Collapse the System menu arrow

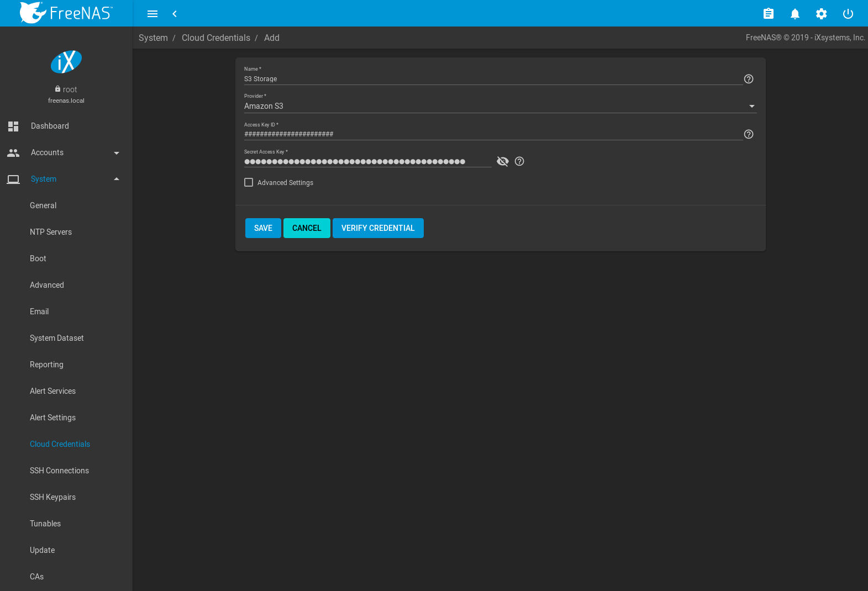tap(117, 179)
